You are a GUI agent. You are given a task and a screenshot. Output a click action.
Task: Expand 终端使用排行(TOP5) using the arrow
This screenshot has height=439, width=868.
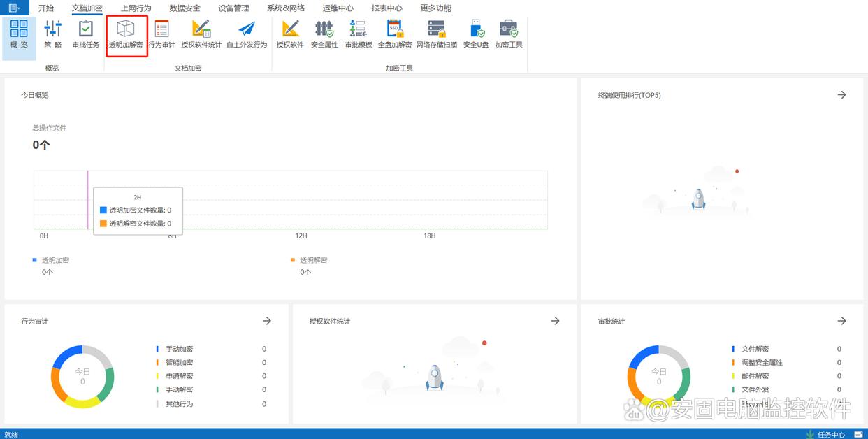coord(841,95)
